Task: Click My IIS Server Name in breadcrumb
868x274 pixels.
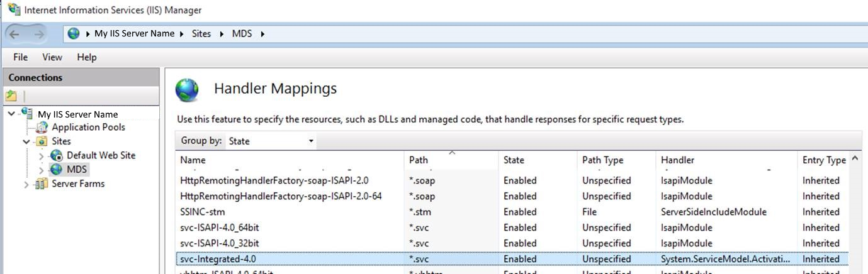Action: tap(134, 34)
